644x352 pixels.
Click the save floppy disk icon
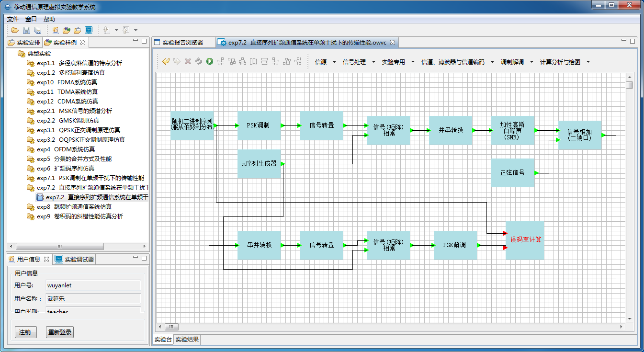point(26,30)
